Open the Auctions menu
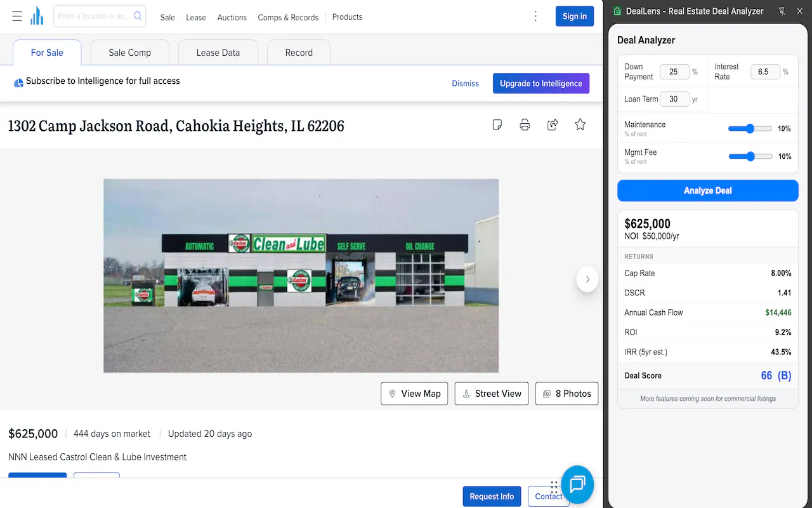 232,17
